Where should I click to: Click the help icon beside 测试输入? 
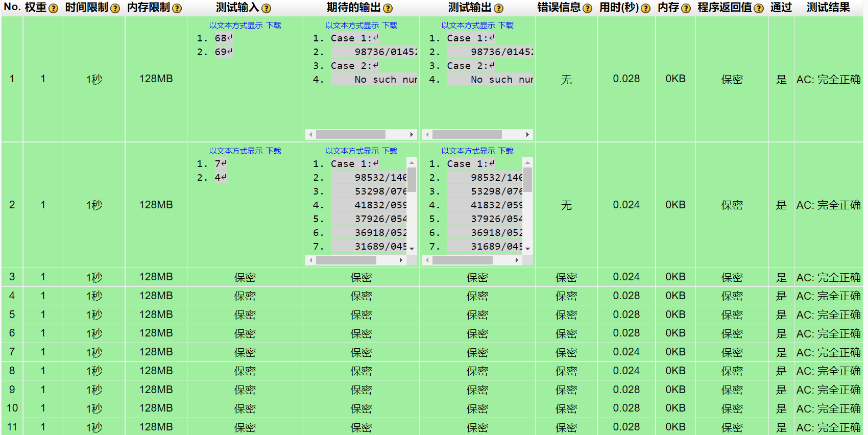(266, 9)
